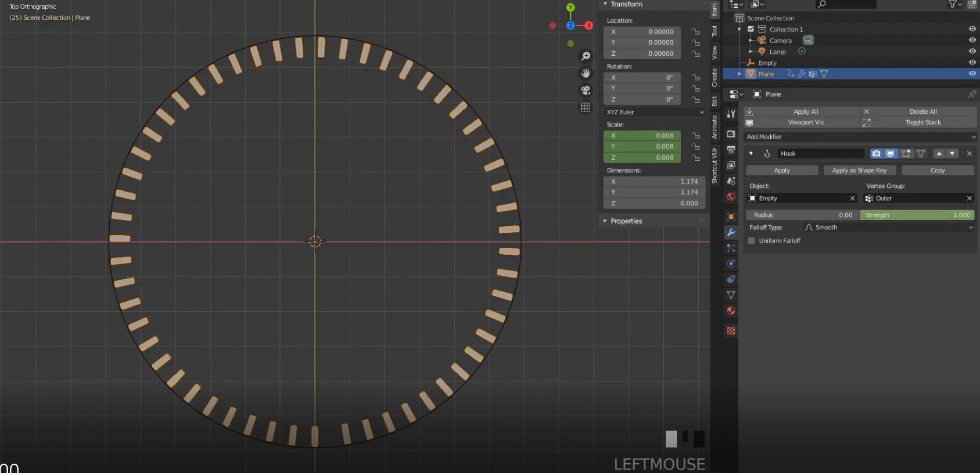Screen dimensions: 980x473
Task: Open the Particles properties tab icon
Action: (x=731, y=248)
